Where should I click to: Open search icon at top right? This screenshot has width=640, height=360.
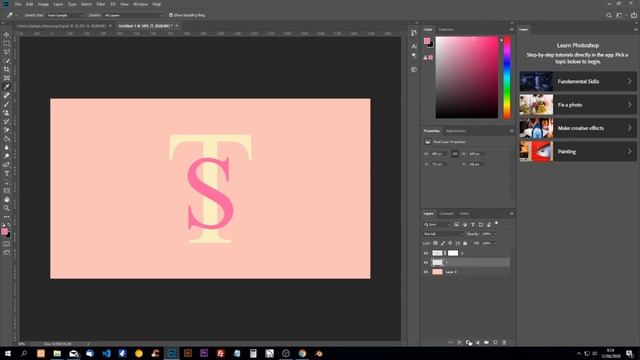tap(609, 15)
